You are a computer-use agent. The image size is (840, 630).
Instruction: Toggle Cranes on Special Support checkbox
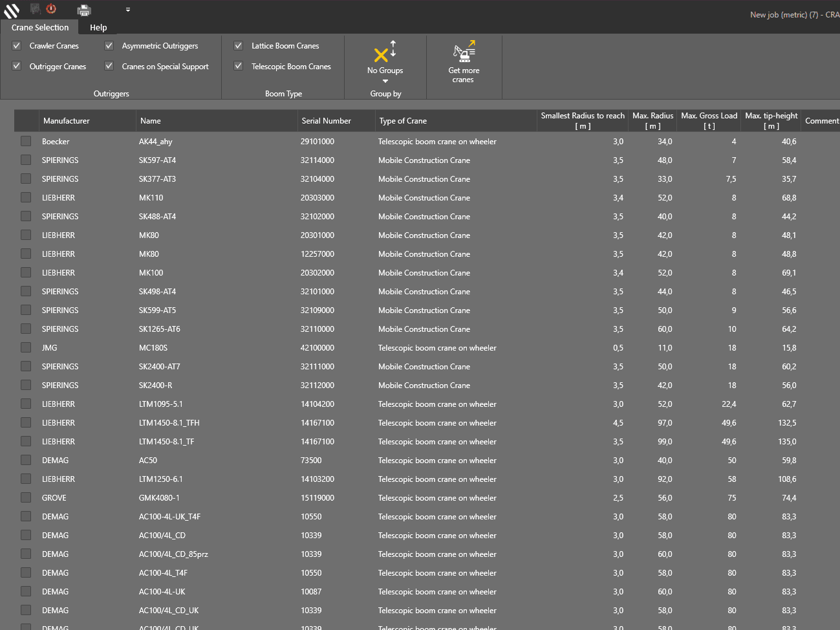point(109,66)
